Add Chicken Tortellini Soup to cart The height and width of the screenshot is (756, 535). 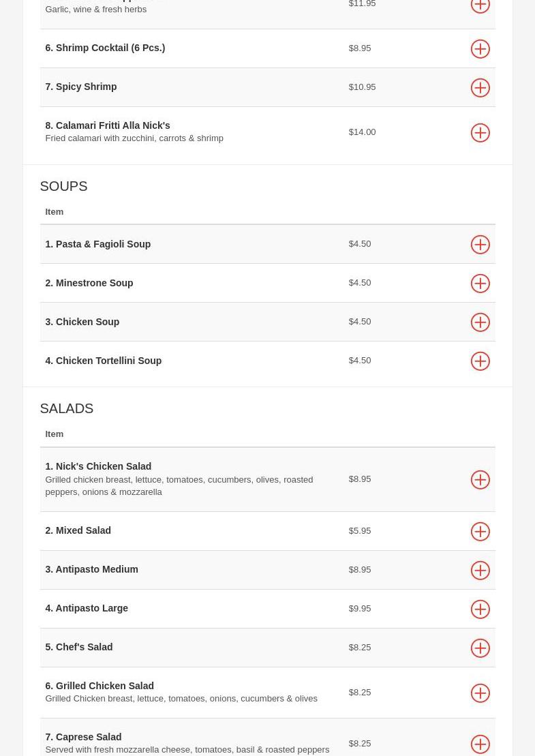480,361
